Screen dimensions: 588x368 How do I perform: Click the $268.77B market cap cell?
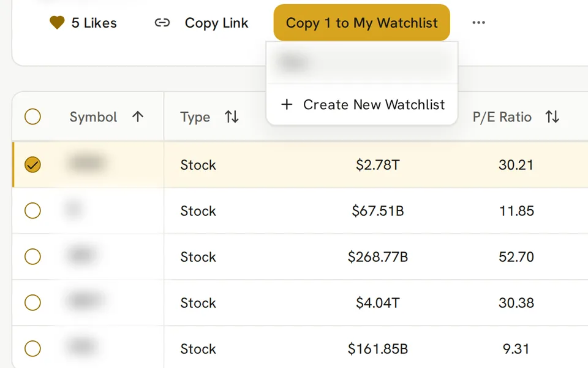(378, 257)
